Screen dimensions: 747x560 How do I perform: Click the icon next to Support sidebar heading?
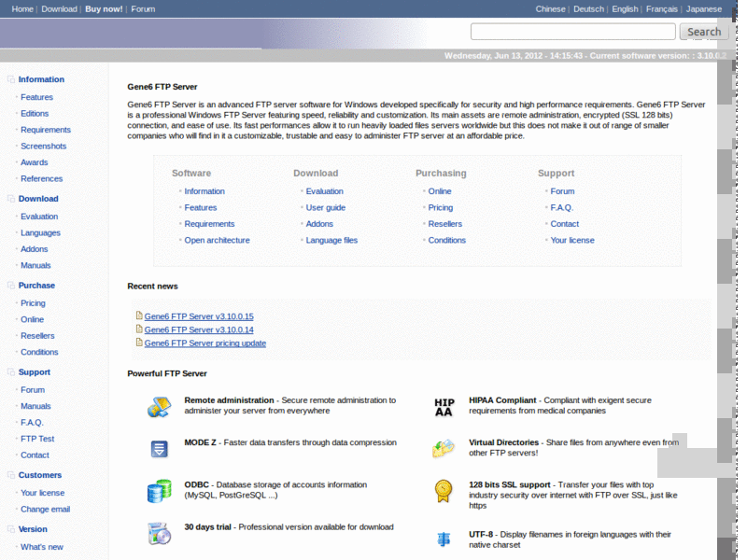[x=11, y=371]
